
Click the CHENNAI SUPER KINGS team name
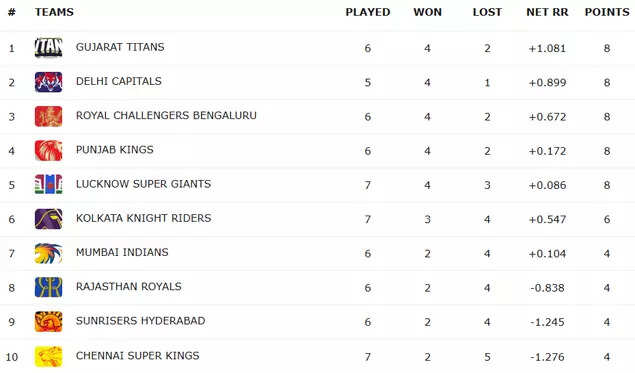137,356
